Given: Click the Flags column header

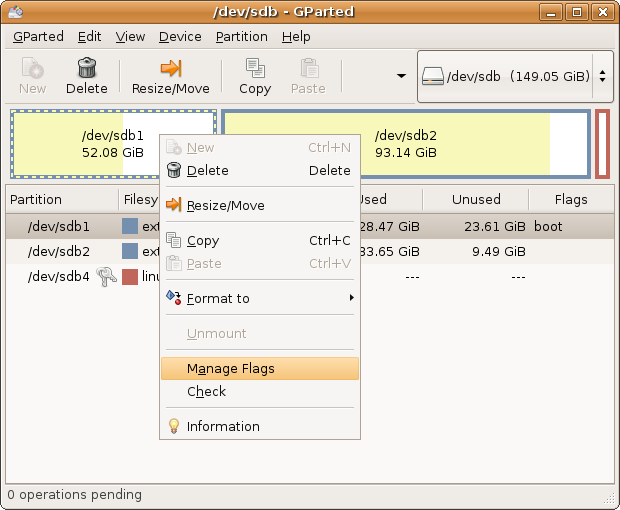Looking at the screenshot, I should click(571, 199).
